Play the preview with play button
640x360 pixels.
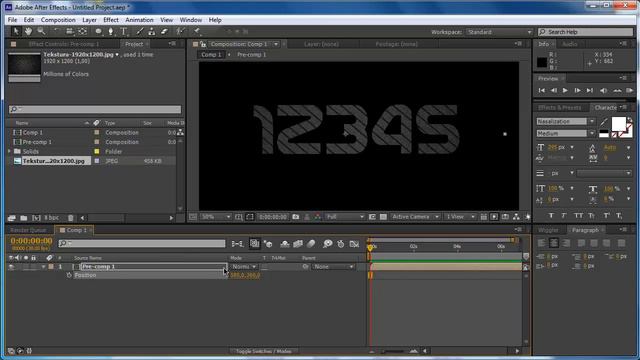click(565, 90)
